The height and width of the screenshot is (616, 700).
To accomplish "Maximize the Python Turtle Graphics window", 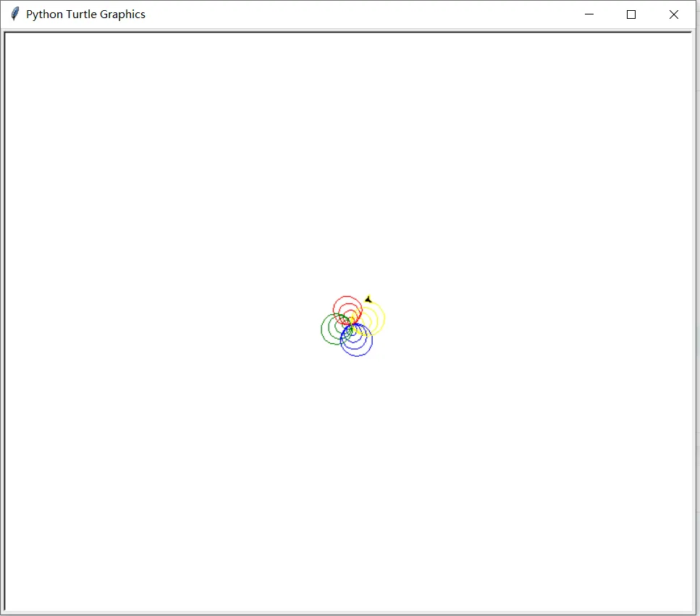I will [631, 14].
